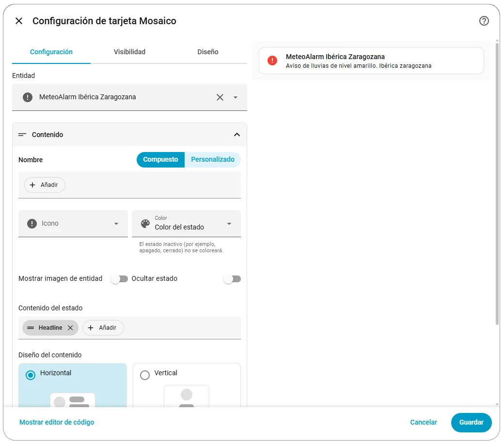This screenshot has height=443, width=504.
Task: Select the Horizontal layout radio button
Action: point(31,375)
